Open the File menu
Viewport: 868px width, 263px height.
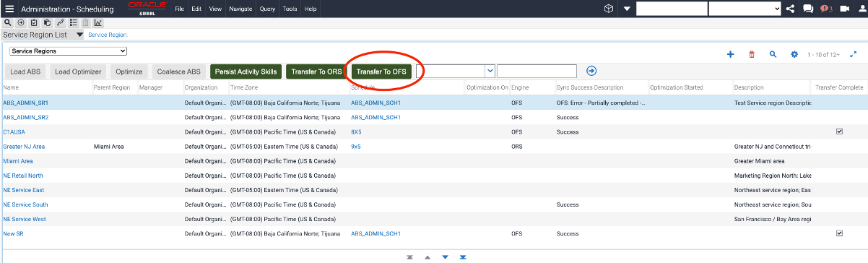tap(179, 9)
